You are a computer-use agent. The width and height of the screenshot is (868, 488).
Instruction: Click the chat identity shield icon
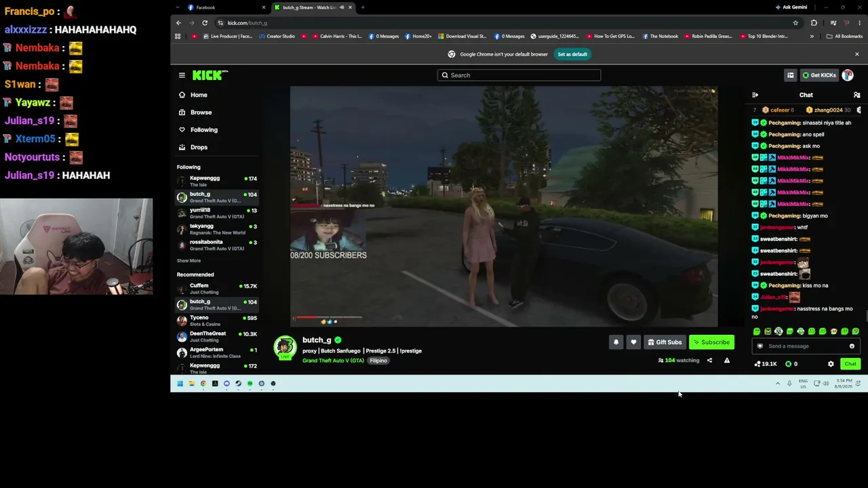[760, 346]
